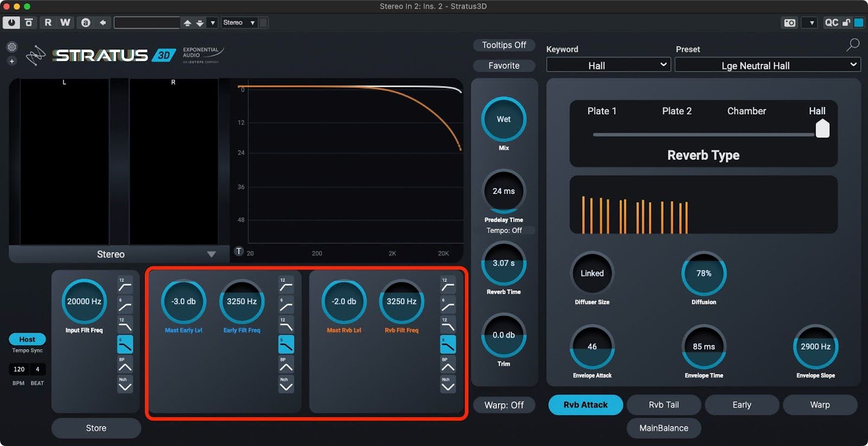This screenshot has height=446, width=868.
Task: Toggle the T button on the frequency graph
Action: coord(239,251)
